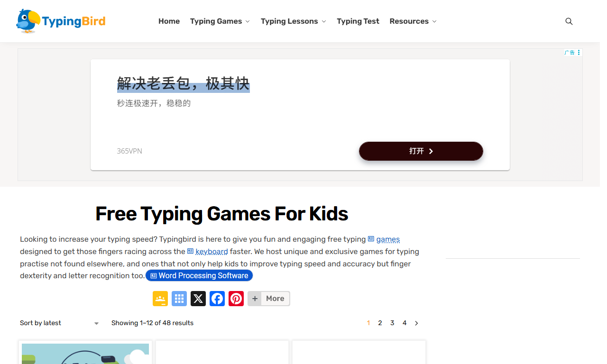Open Sort by latest dropdown
The image size is (607, 364).
(x=59, y=323)
